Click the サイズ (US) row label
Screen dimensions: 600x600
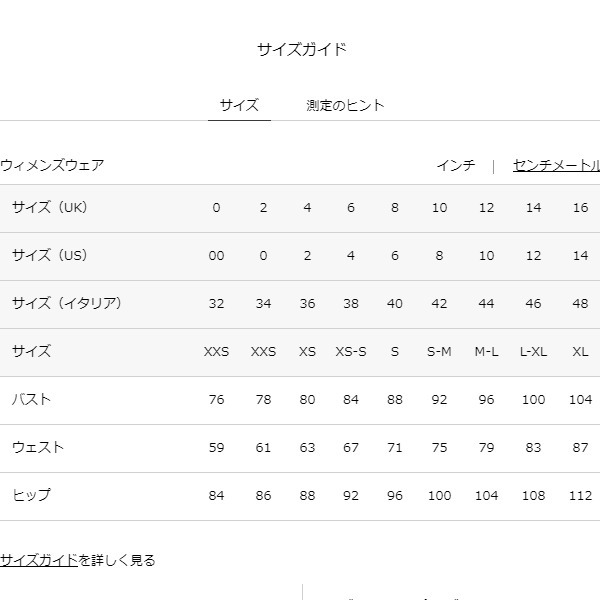point(50,255)
